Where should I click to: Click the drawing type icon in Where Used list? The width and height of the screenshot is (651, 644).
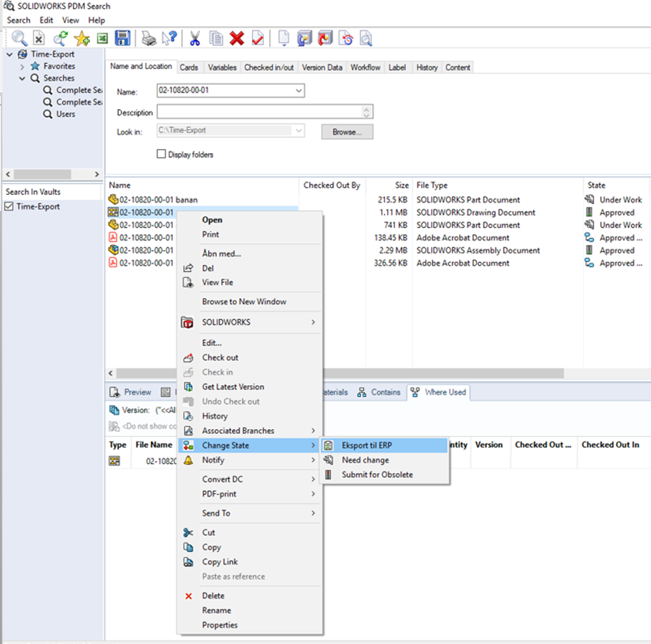[x=114, y=461]
